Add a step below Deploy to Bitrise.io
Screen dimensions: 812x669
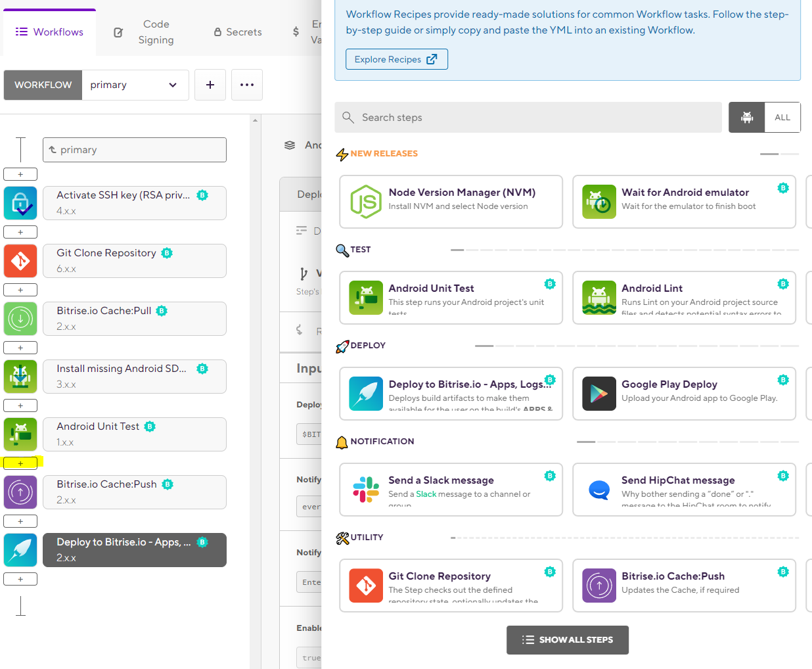[20, 579]
